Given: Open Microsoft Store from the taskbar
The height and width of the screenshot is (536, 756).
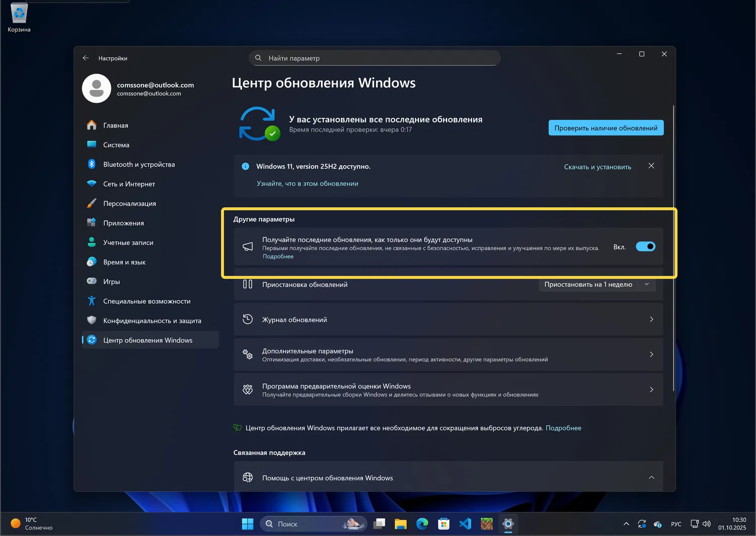Looking at the screenshot, I should pos(444,524).
